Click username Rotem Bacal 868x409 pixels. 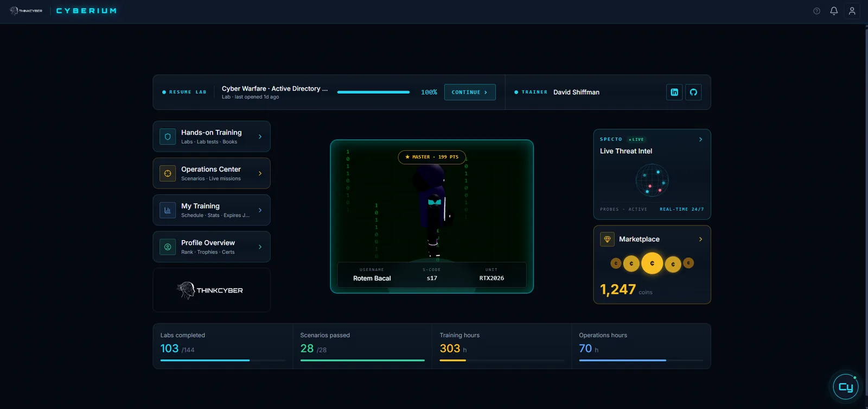coord(372,278)
